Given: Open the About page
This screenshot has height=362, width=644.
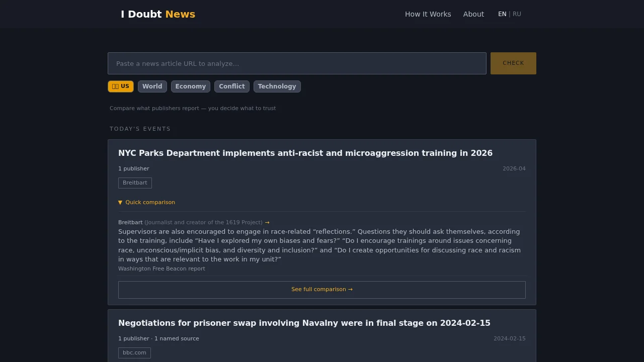Looking at the screenshot, I should [473, 14].
